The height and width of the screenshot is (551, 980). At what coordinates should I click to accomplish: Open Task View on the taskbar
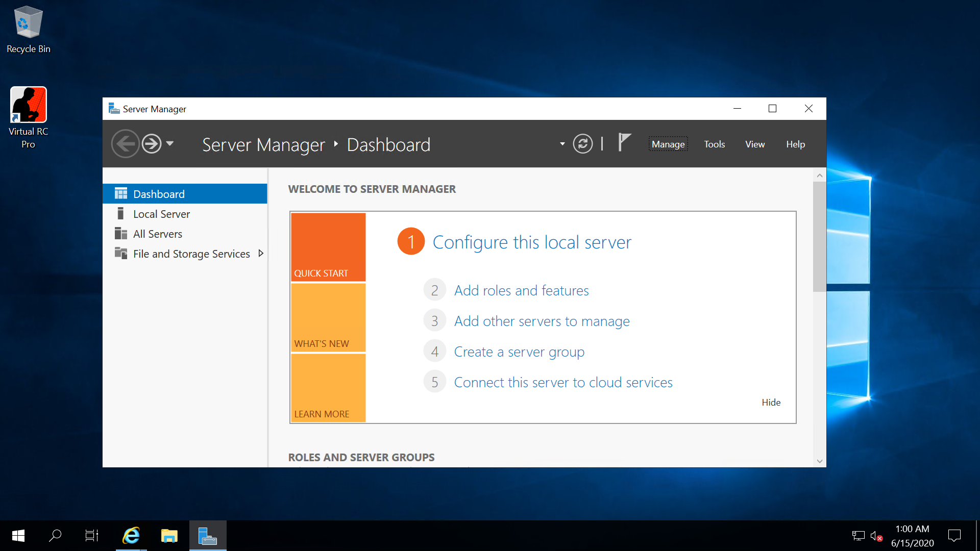(92, 536)
